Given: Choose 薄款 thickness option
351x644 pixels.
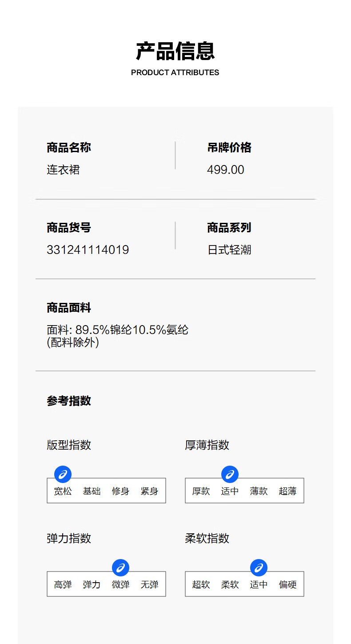Looking at the screenshot, I should [x=259, y=491].
